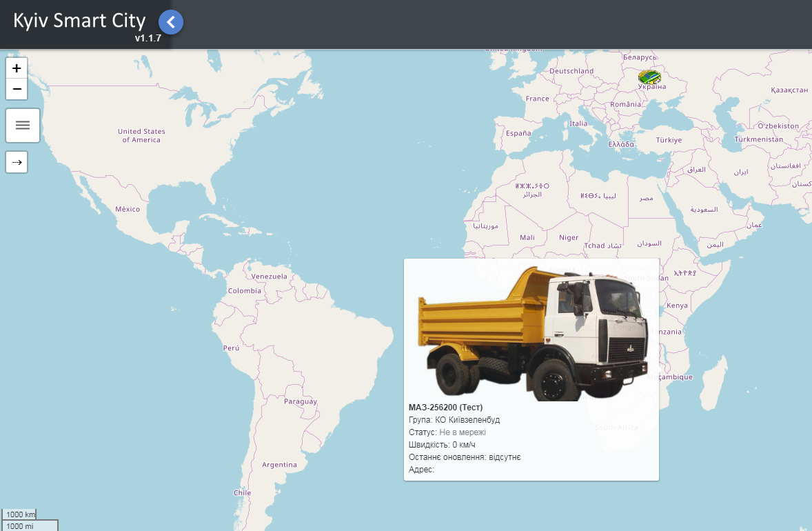
Task: Select the vehicle cluster marker over Ukraine
Action: [649, 77]
